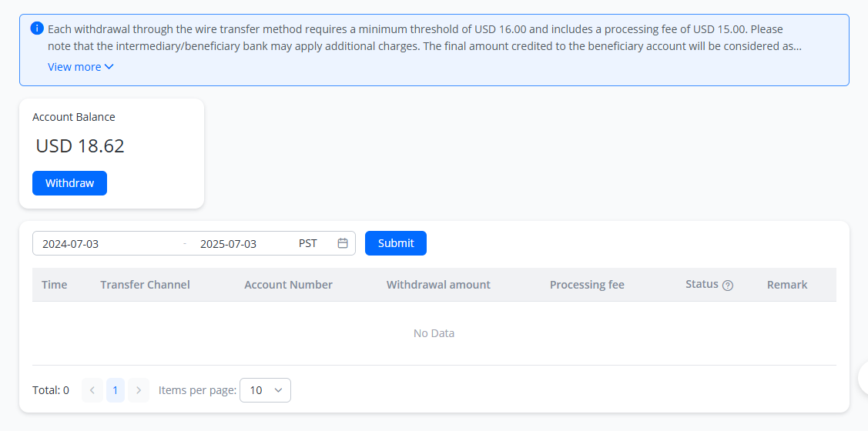The height and width of the screenshot is (431, 868).
Task: Submit the date range filter
Action: tap(396, 243)
